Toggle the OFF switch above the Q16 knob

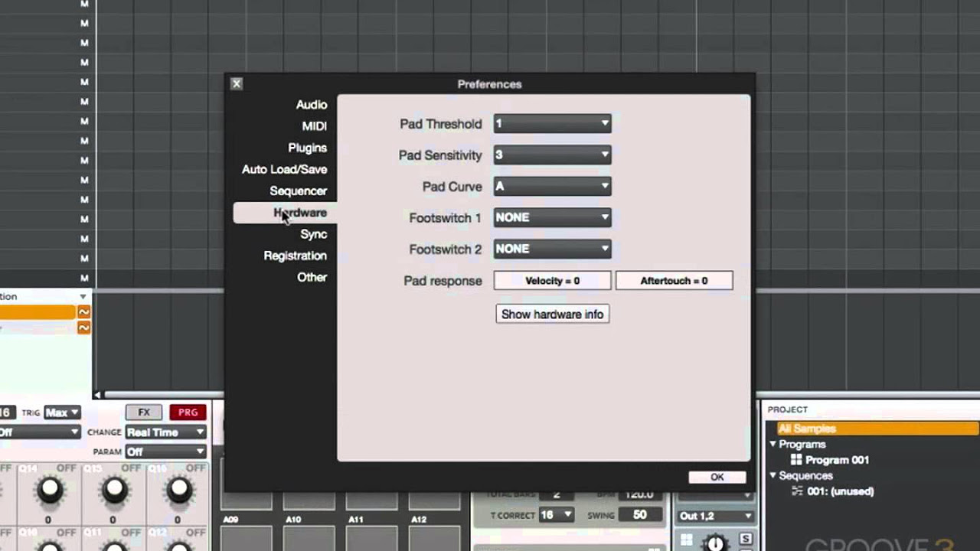point(196,467)
